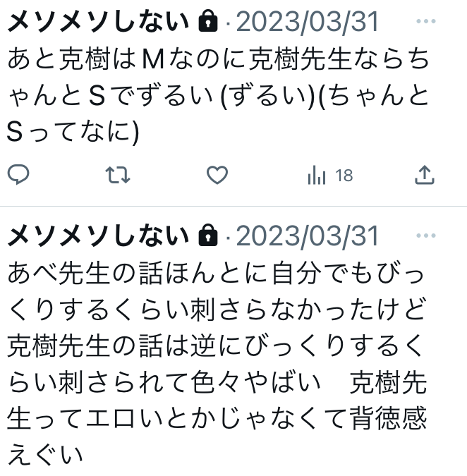Open メソメソしない profile from first tweet
The height and width of the screenshot is (476, 467).
[98, 21]
